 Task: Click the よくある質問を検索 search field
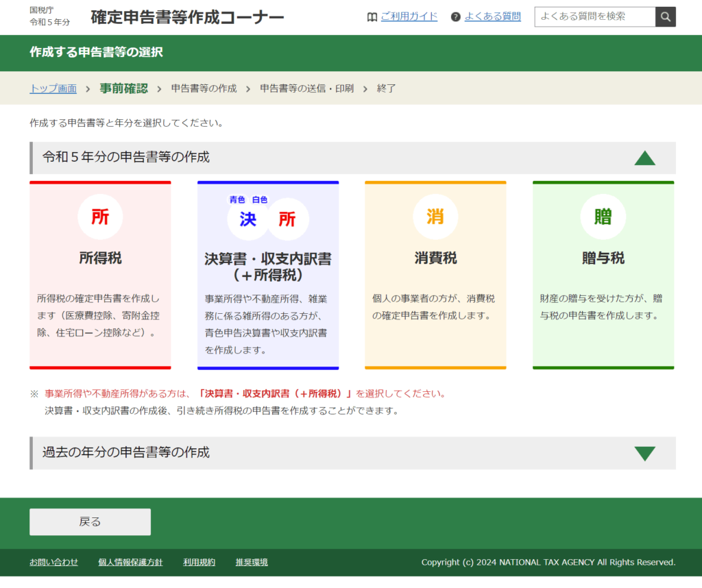(594, 16)
